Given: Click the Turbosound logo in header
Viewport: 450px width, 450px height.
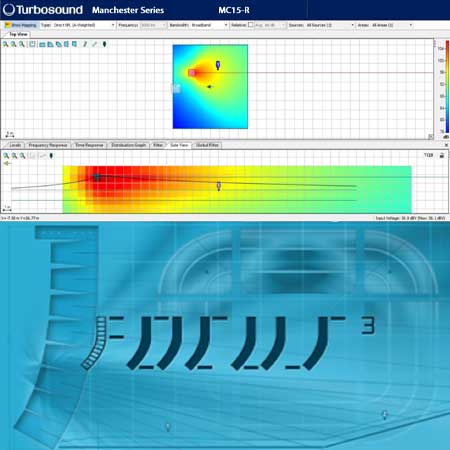Looking at the screenshot, I should [43, 10].
